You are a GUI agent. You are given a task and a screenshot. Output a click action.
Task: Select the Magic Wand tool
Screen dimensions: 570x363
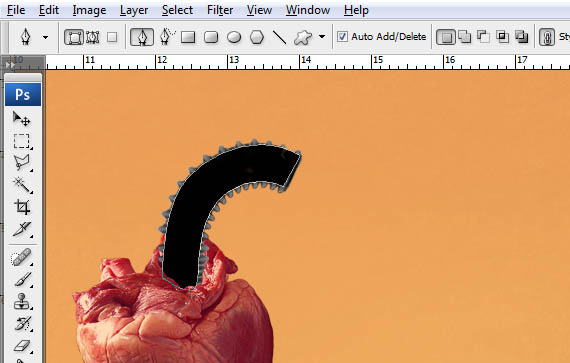(x=22, y=185)
